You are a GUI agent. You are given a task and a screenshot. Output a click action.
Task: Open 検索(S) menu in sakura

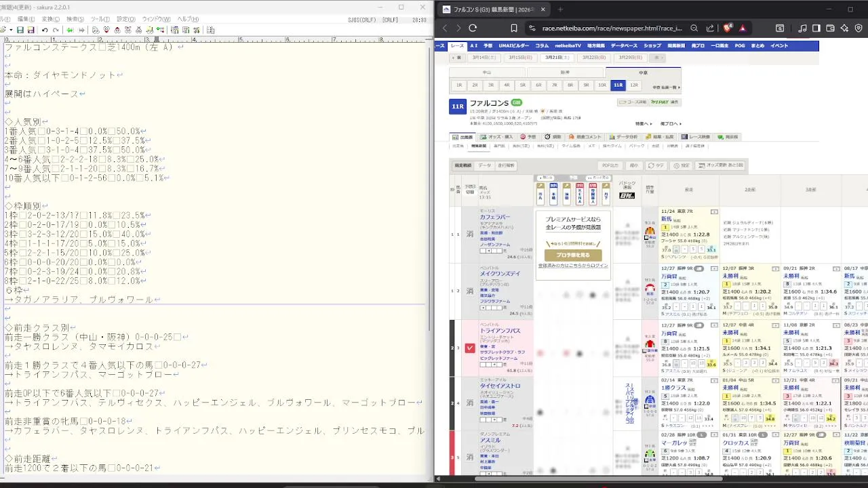[x=75, y=19]
